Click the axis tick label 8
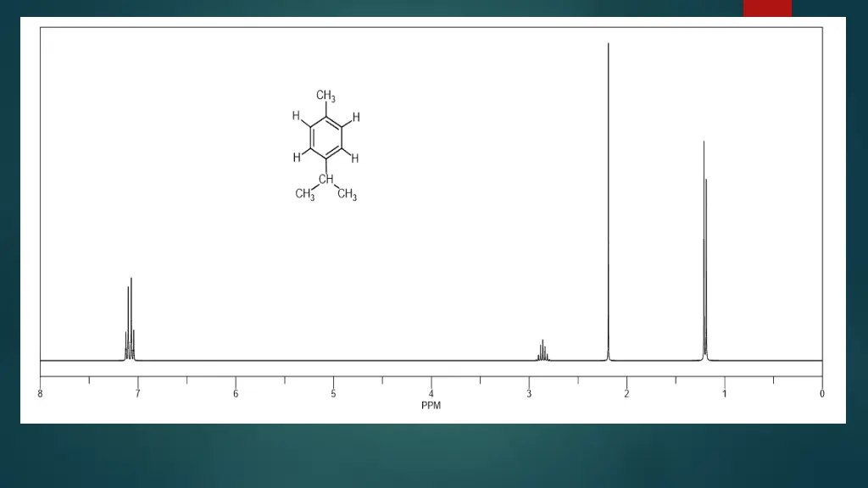Screen dimensions: 868x488 click(x=40, y=394)
